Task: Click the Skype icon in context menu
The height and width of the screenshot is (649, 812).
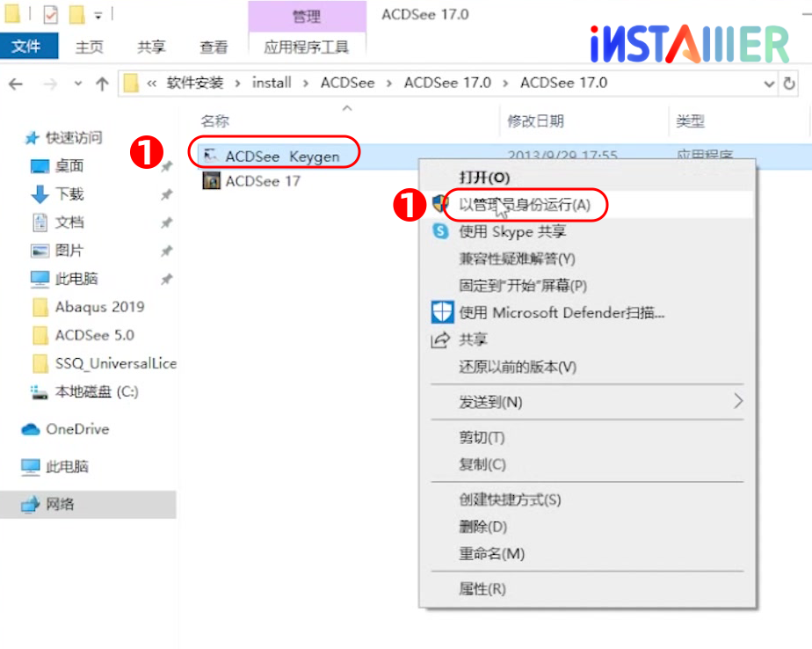Action: [440, 230]
